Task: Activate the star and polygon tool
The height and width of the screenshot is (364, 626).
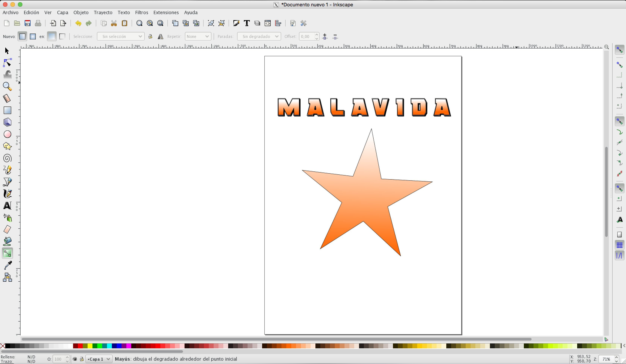Action: point(7,146)
